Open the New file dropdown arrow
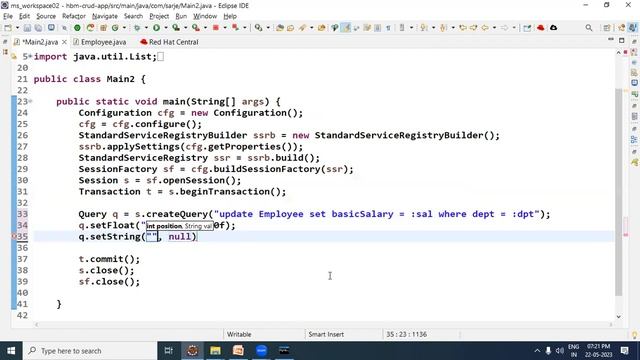The width and height of the screenshot is (640, 360). click(17, 28)
